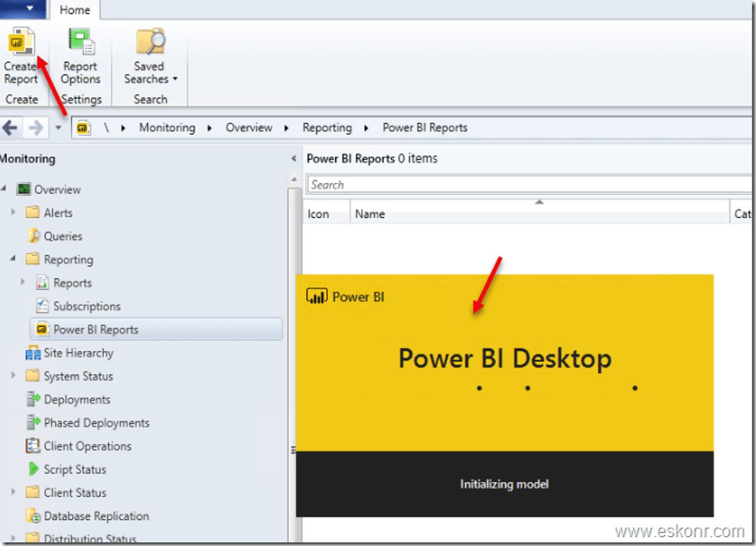
Task: Collapse the Overview tree node
Action: tap(4, 189)
